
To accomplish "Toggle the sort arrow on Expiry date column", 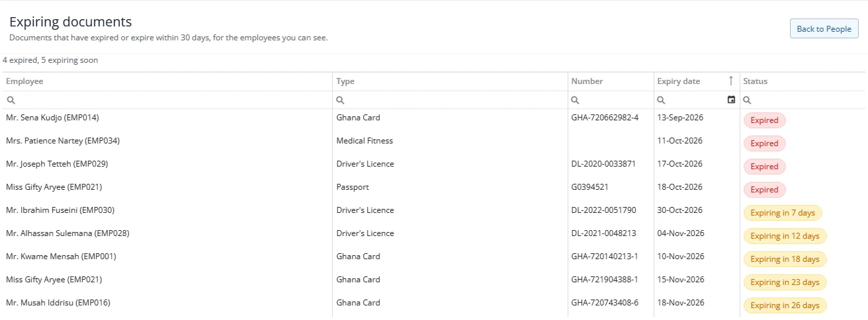I will tap(730, 81).
